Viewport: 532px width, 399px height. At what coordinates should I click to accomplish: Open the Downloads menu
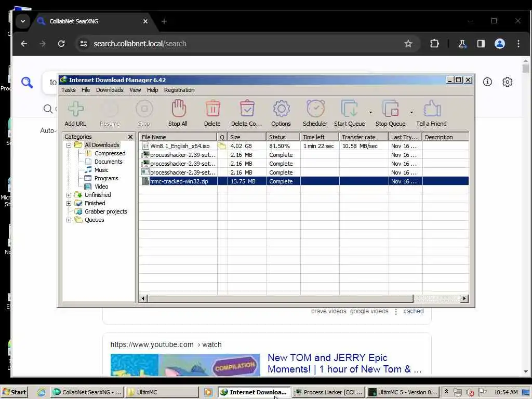pos(110,90)
